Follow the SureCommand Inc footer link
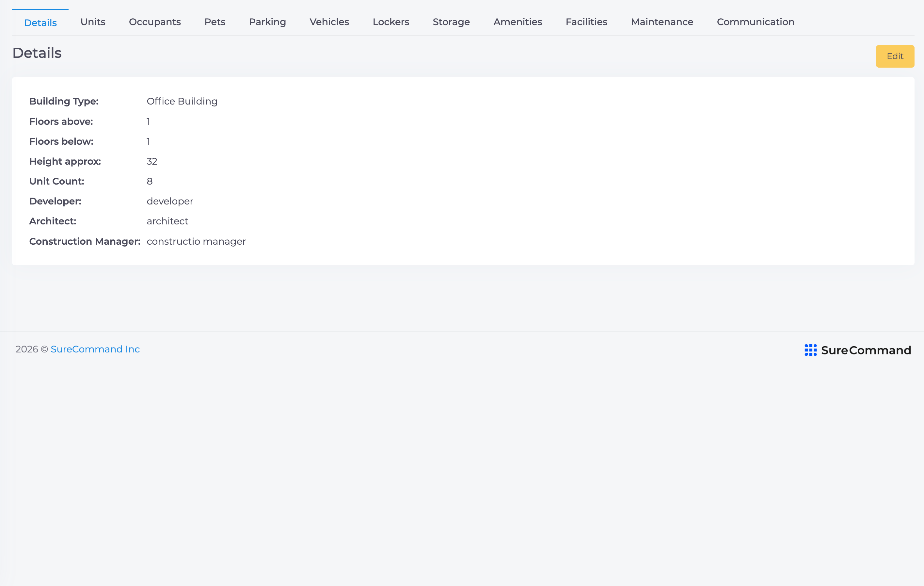Viewport: 924px width, 586px height. tap(95, 349)
